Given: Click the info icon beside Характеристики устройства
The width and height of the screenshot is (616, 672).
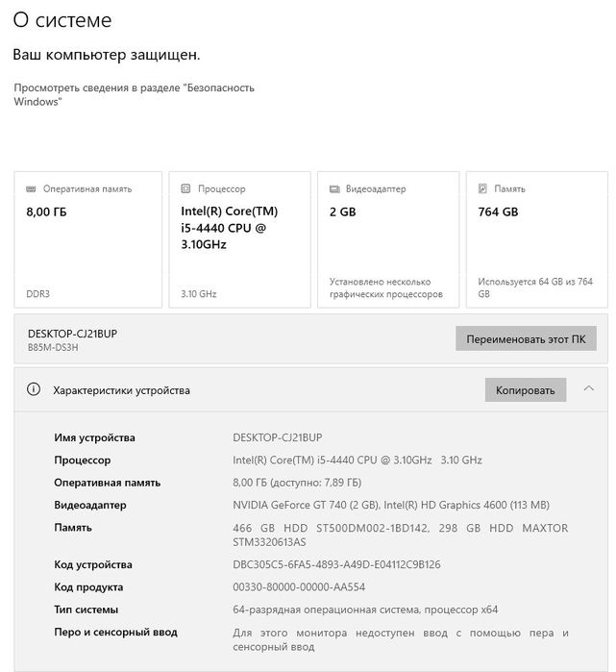Looking at the screenshot, I should pos(34,390).
